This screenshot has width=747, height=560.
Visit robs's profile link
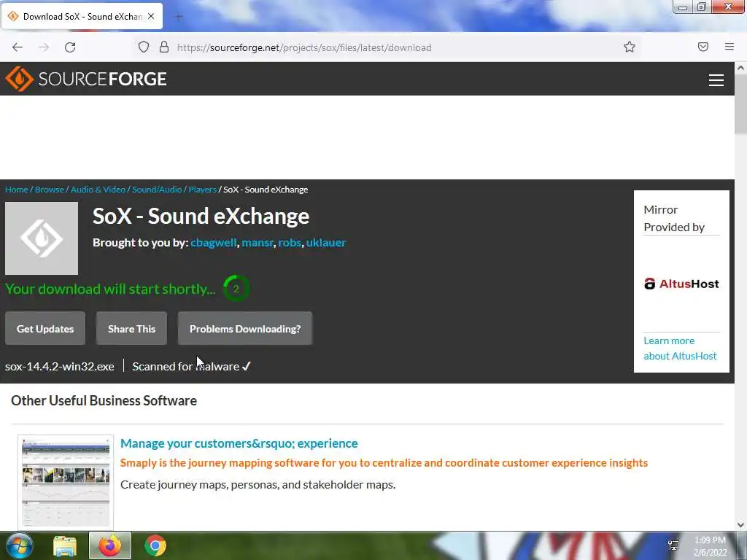coord(290,242)
